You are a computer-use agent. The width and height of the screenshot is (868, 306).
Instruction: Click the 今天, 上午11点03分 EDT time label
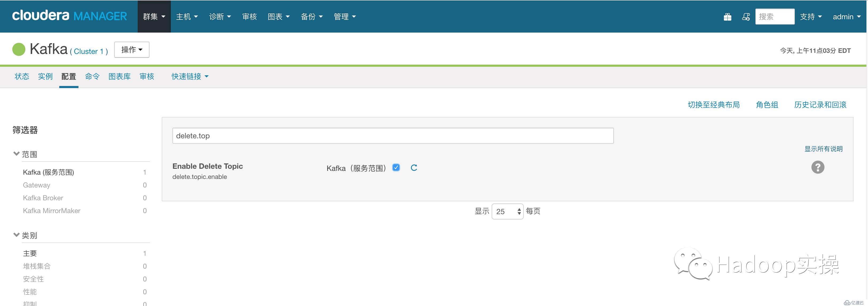click(x=815, y=50)
